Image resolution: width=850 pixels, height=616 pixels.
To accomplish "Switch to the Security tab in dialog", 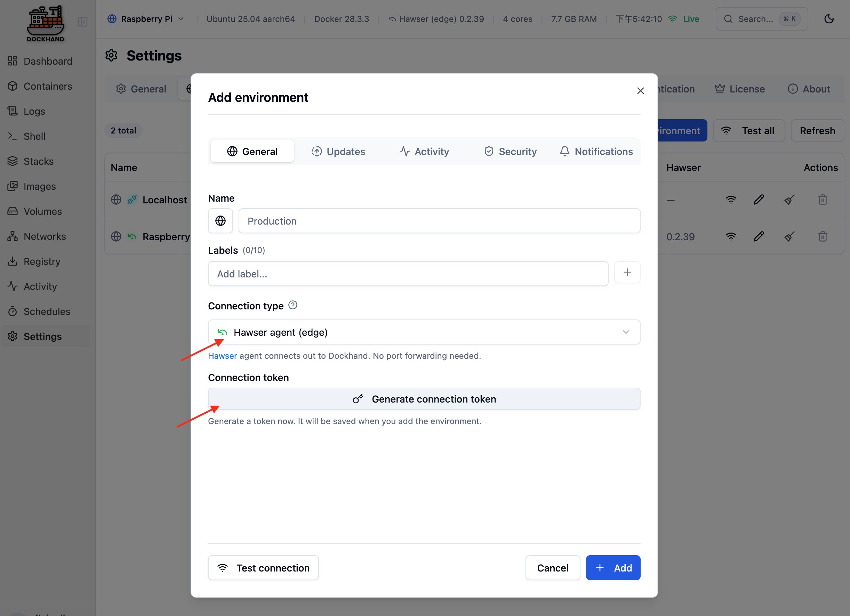I will [x=510, y=151].
